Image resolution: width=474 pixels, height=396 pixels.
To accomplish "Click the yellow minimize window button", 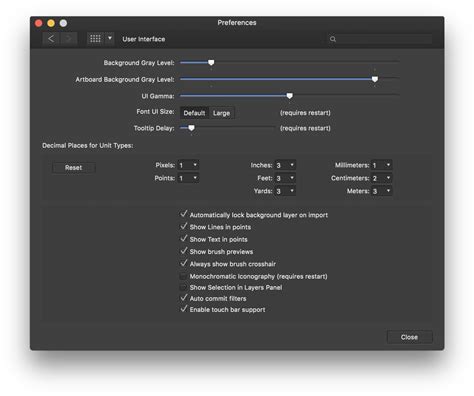I will tap(51, 23).
